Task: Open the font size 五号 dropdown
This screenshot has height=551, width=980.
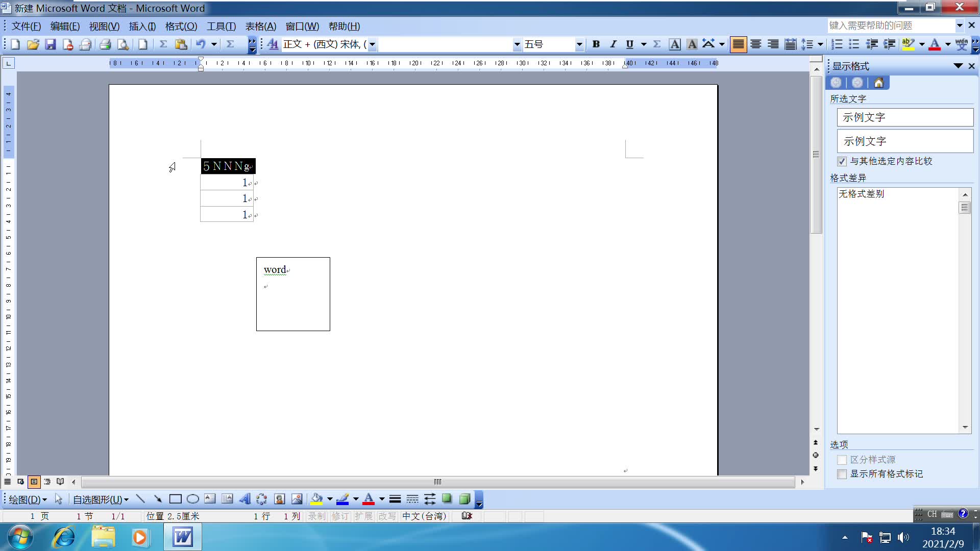Action: coord(579,44)
